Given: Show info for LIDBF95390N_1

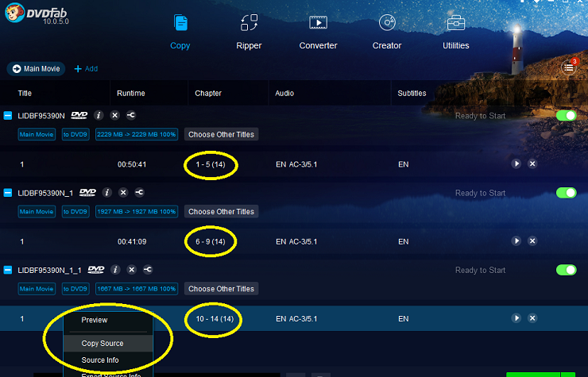Looking at the screenshot, I should point(107,193).
